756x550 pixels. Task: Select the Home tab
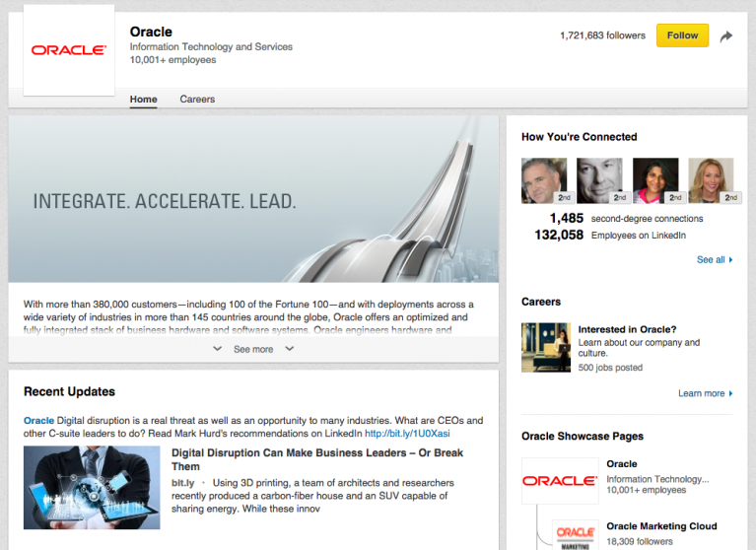[x=143, y=100]
